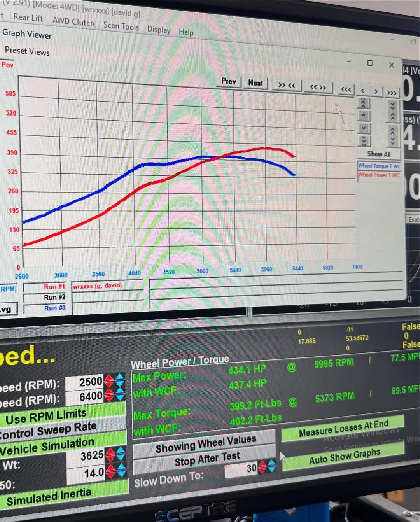
Task: Click the single up arrow graph scroll button
Action: point(363,115)
